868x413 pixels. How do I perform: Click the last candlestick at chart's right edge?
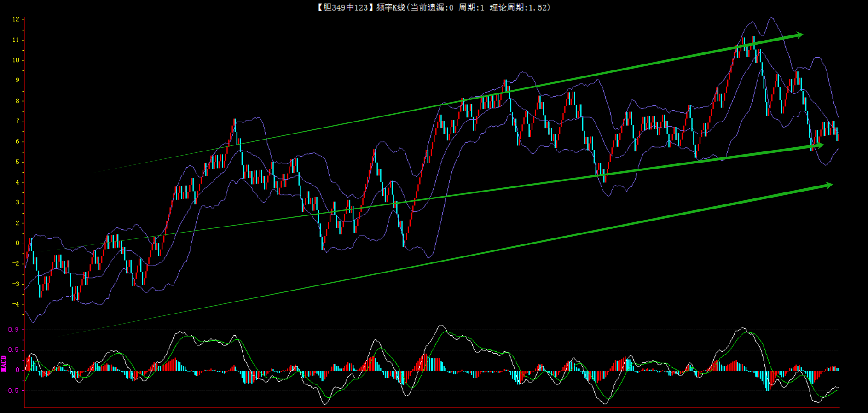pos(838,137)
